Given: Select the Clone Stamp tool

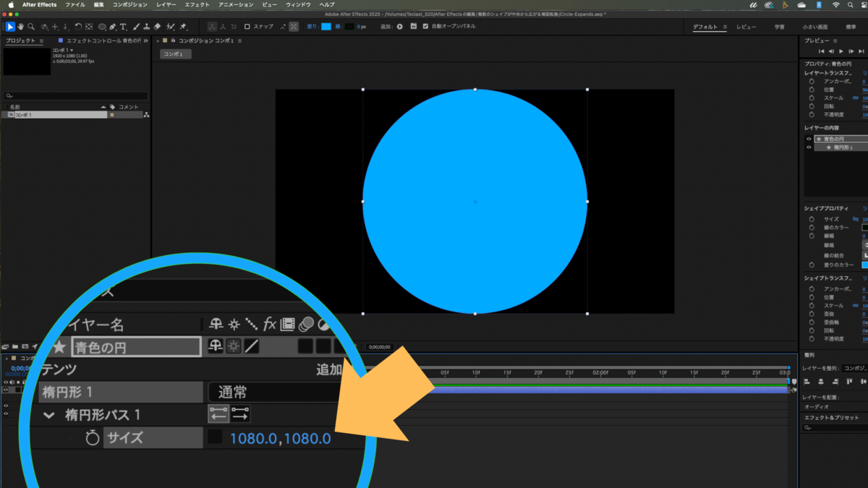Looking at the screenshot, I should click(x=147, y=27).
